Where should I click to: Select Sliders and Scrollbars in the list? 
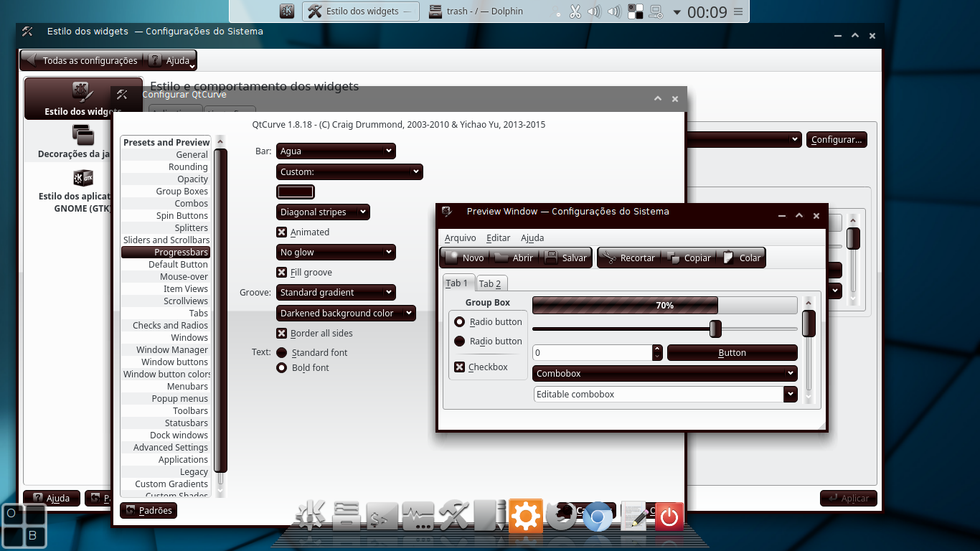click(166, 240)
